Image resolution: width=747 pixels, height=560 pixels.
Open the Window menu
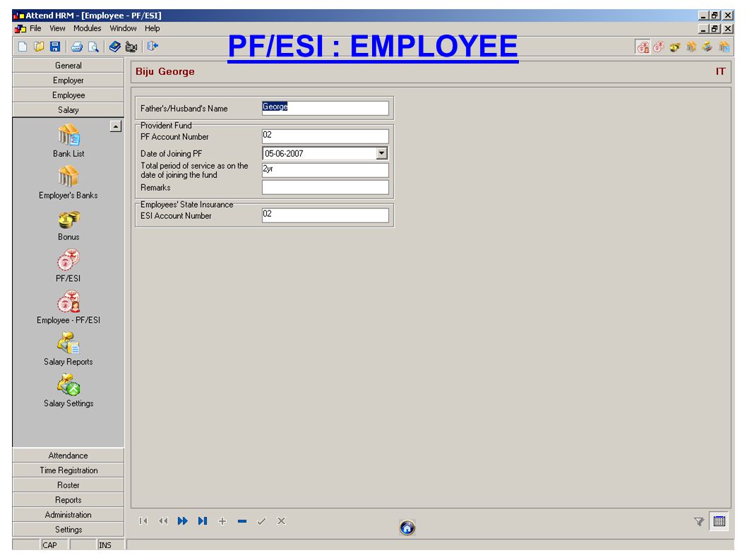tap(123, 28)
